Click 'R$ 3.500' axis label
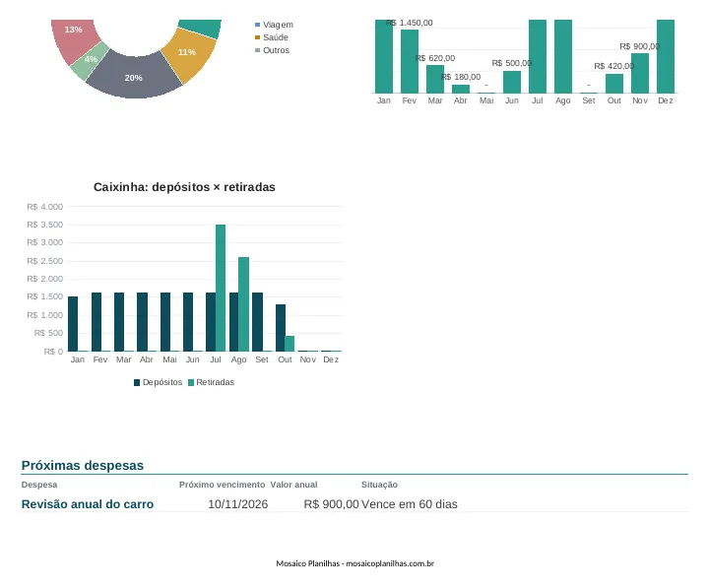Image resolution: width=708 pixels, height=588 pixels. [x=44, y=225]
